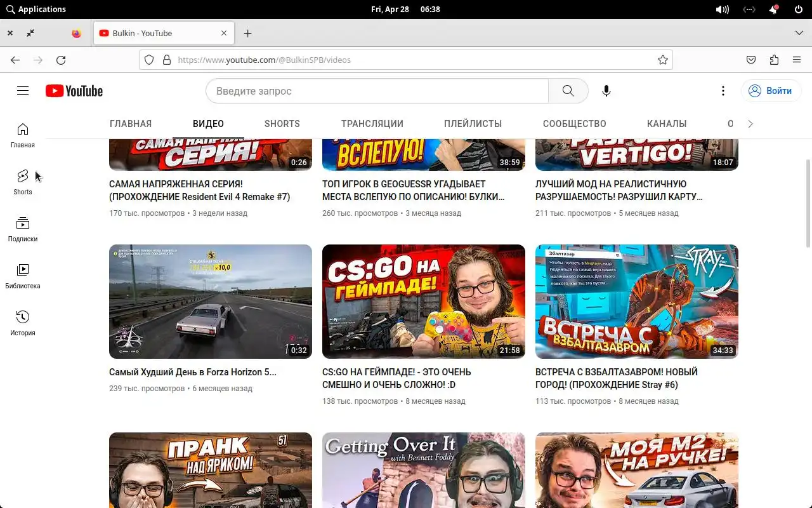Start voice search with microphone icon
Image resolution: width=812 pixels, height=508 pixels.
pyautogui.click(x=606, y=91)
